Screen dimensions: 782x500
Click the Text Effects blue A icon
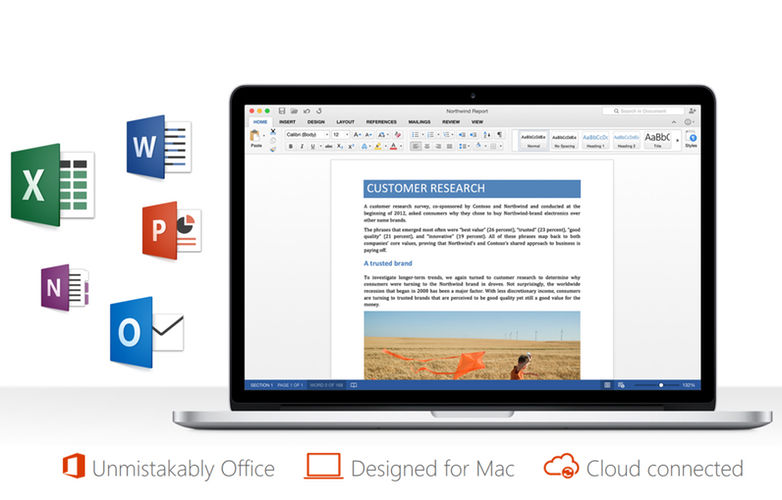(364, 146)
